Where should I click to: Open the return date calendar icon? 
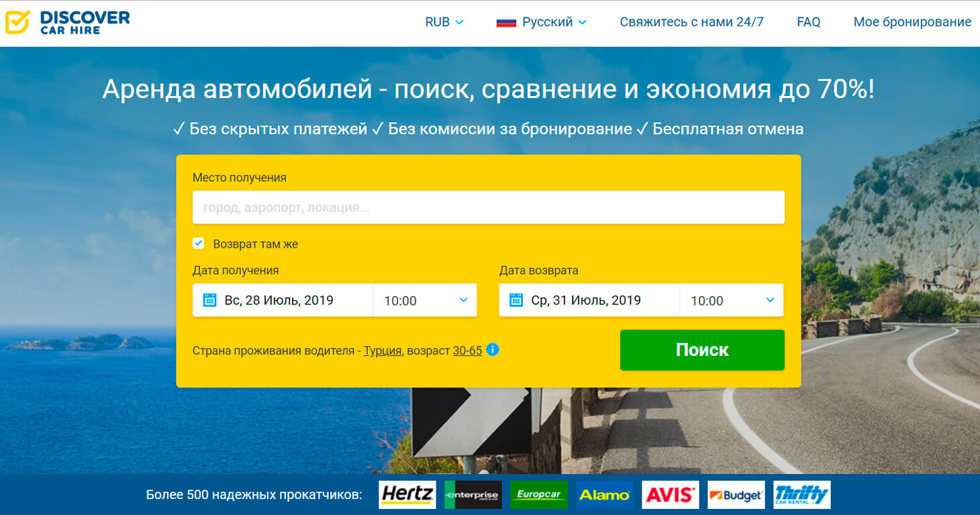tap(517, 300)
